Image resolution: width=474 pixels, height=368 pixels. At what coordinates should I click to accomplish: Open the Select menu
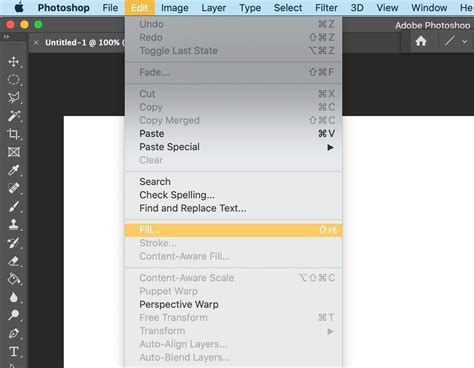point(288,8)
